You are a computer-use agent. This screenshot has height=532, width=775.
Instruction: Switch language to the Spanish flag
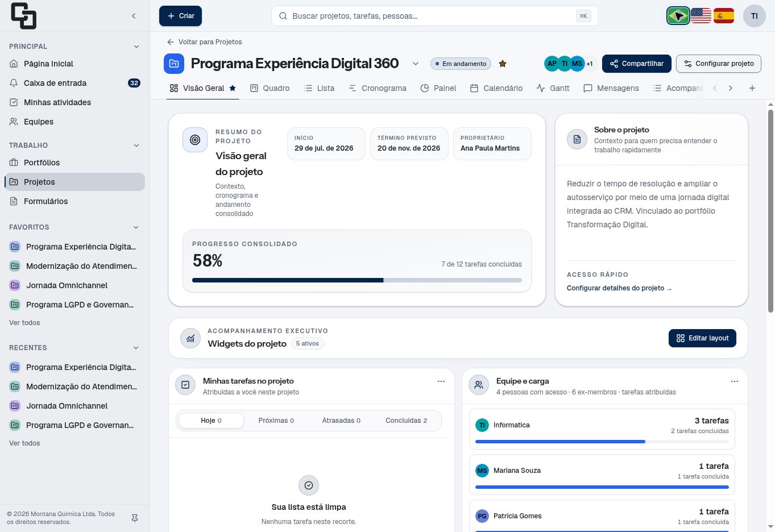(724, 16)
